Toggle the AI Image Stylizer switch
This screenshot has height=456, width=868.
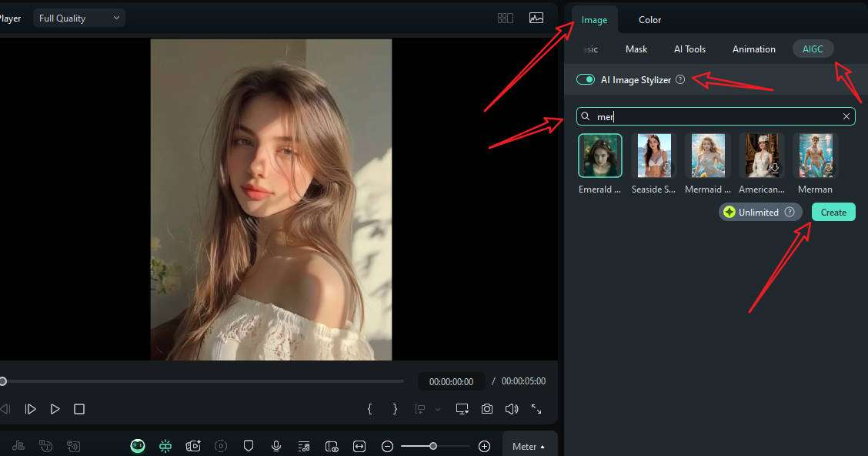pyautogui.click(x=585, y=79)
